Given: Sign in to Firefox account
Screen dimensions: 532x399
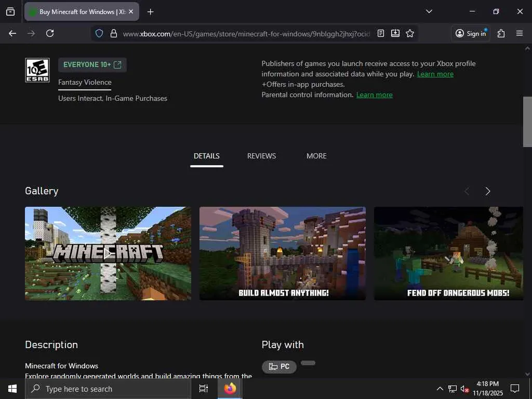Looking at the screenshot, I should (x=471, y=33).
